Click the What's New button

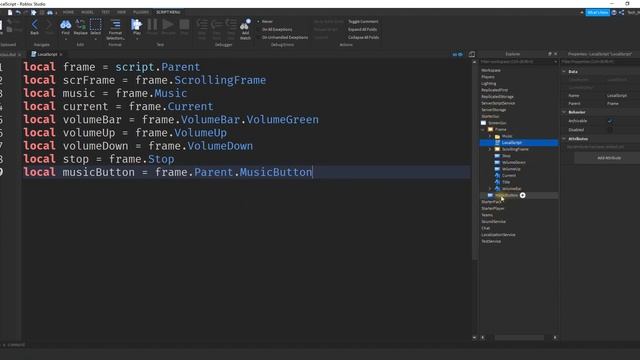pos(598,13)
